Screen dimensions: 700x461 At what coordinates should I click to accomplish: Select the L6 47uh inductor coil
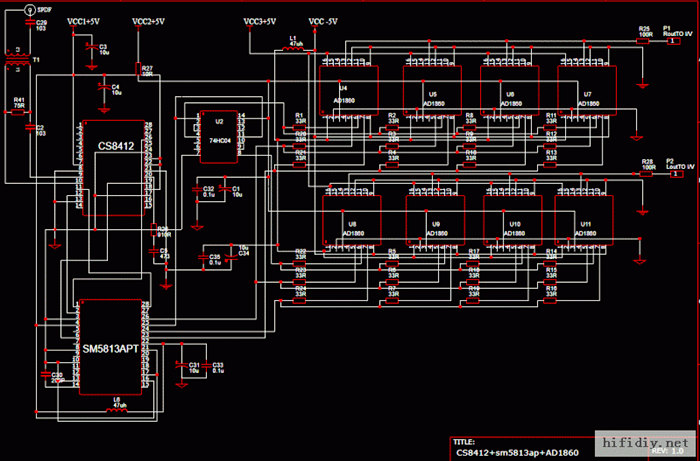tap(117, 410)
